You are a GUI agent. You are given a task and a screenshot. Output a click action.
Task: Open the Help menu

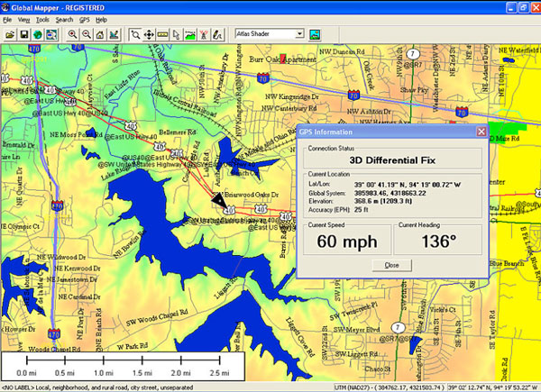tap(101, 19)
